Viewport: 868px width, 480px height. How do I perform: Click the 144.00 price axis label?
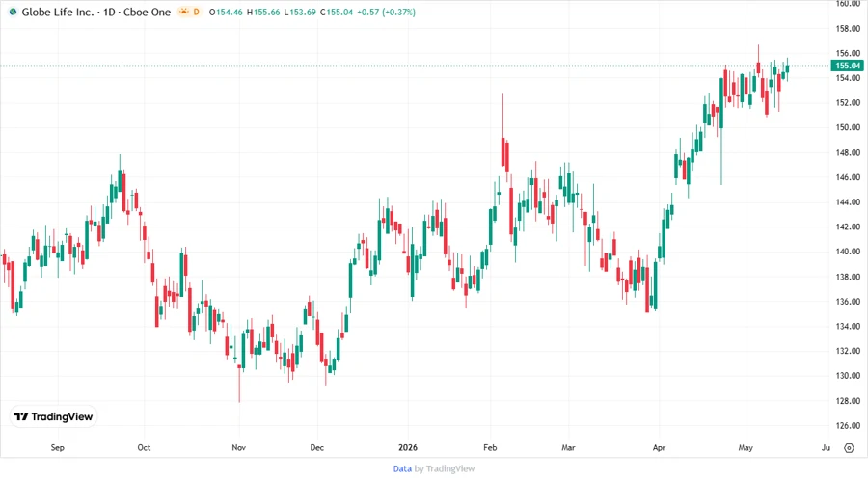[848, 201]
